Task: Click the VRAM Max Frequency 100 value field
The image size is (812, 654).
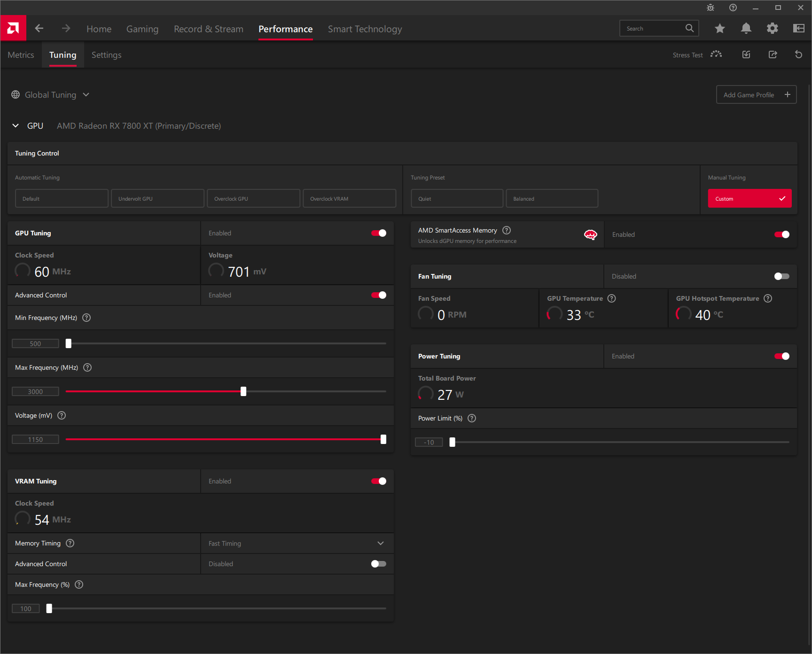Action: 26,608
